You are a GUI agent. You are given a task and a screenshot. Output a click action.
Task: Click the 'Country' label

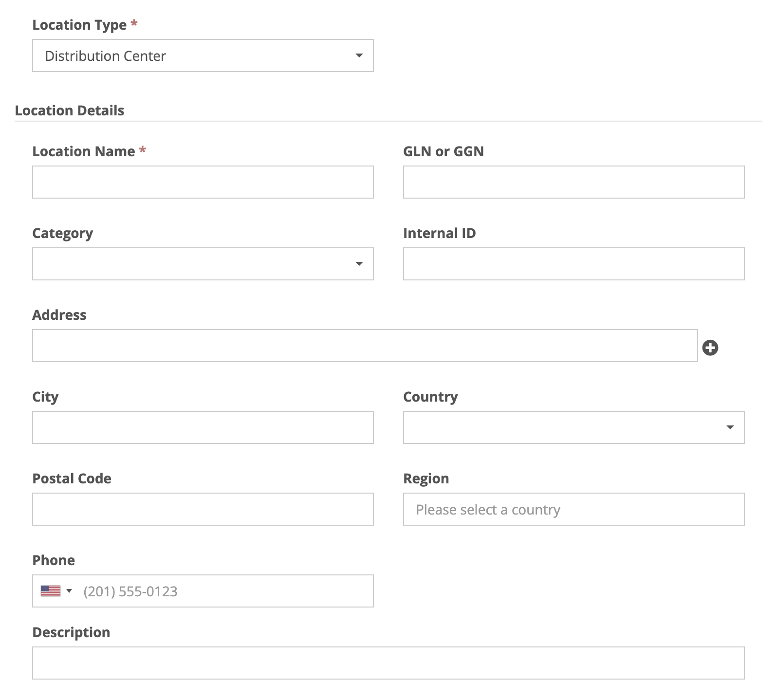(430, 397)
